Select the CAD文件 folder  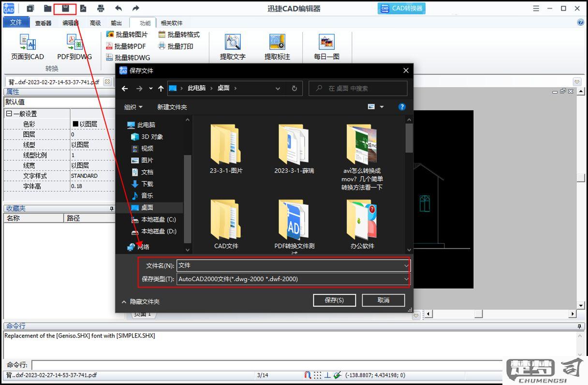[x=226, y=224]
